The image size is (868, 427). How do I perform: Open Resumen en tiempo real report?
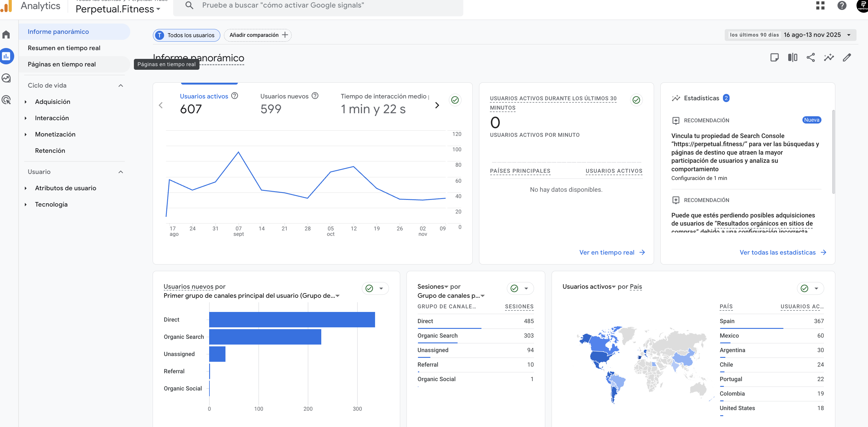[x=64, y=48]
